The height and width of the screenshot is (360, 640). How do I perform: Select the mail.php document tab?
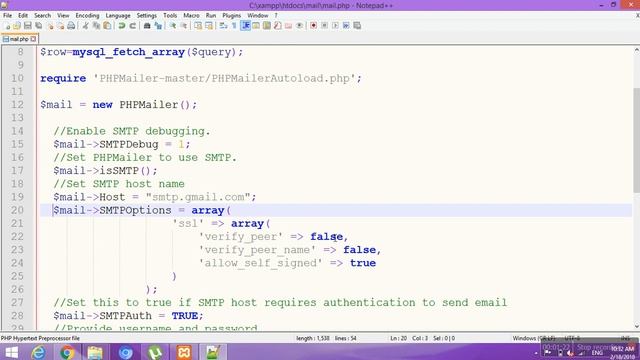click(x=19, y=39)
